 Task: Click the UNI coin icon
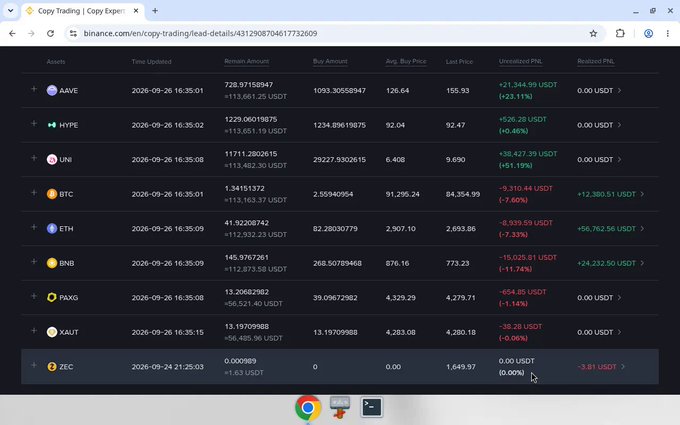[x=52, y=160]
